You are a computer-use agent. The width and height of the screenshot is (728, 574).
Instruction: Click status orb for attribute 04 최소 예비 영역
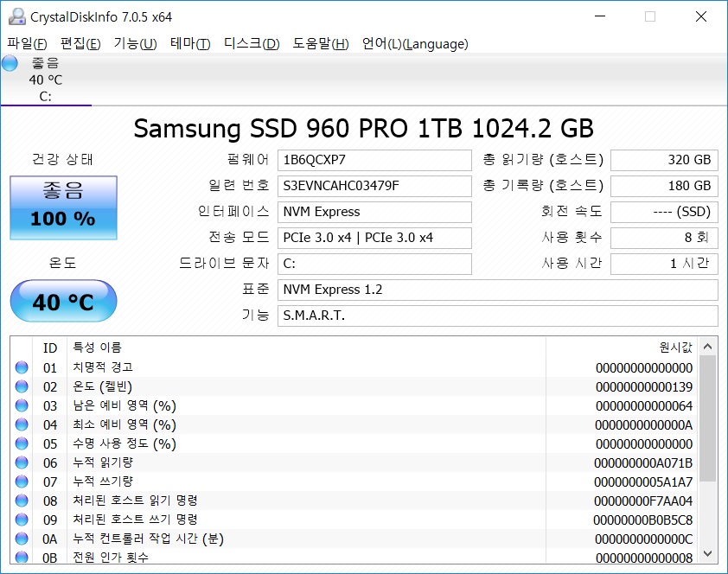[22, 424]
